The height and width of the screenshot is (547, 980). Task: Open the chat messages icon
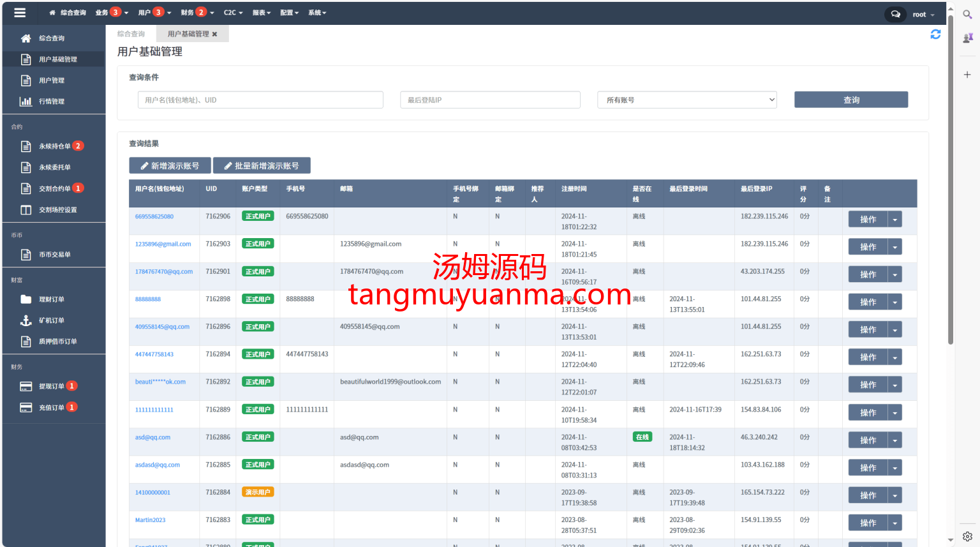pos(895,14)
